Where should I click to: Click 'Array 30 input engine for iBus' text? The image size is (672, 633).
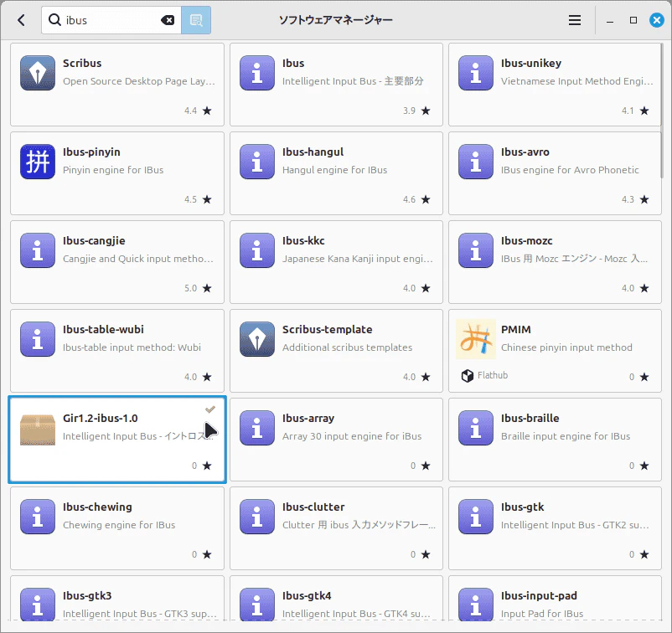(352, 436)
